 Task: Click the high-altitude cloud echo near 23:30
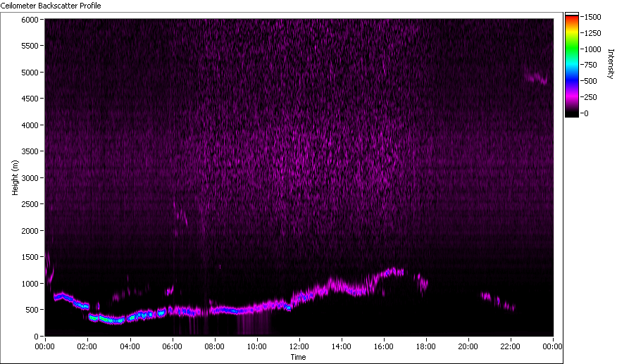[x=536, y=78]
